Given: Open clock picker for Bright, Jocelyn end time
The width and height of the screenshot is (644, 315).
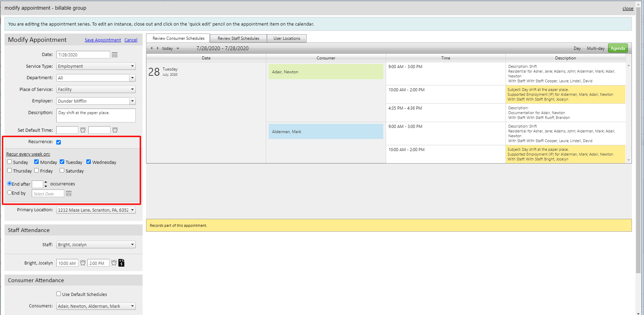Looking at the screenshot, I should (x=114, y=263).
